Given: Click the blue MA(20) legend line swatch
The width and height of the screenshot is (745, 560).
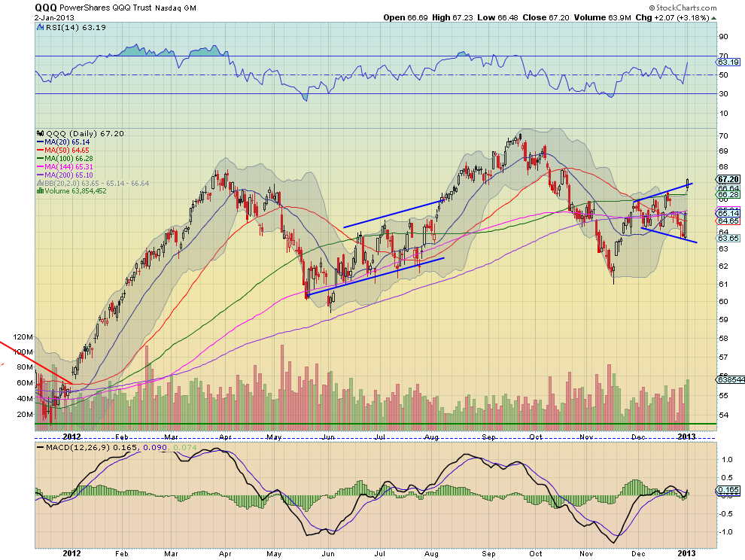Looking at the screenshot, I should [x=41, y=142].
